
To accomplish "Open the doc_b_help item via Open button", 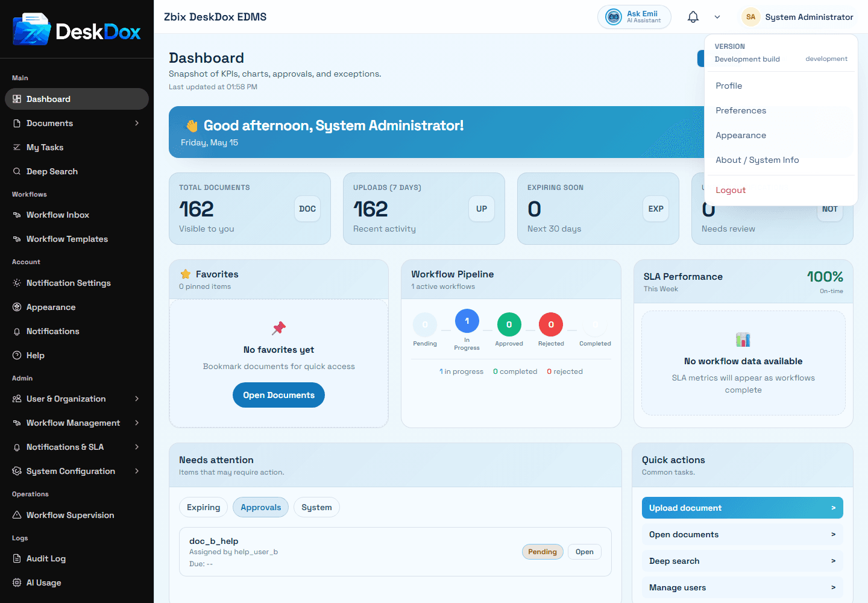I will 585,552.
